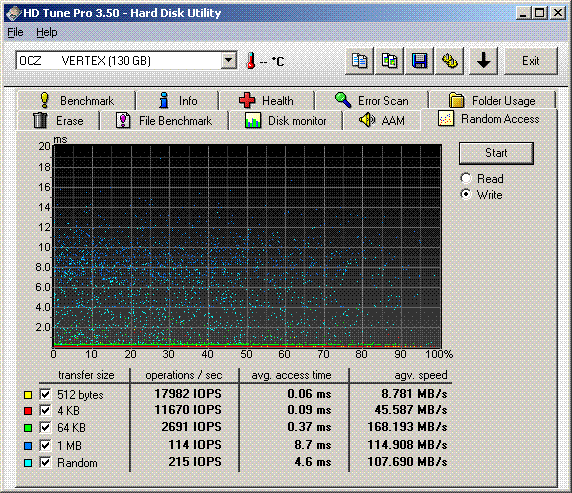Switch to the Folder Usage tab
This screenshot has width=572, height=493.
pyautogui.click(x=492, y=100)
